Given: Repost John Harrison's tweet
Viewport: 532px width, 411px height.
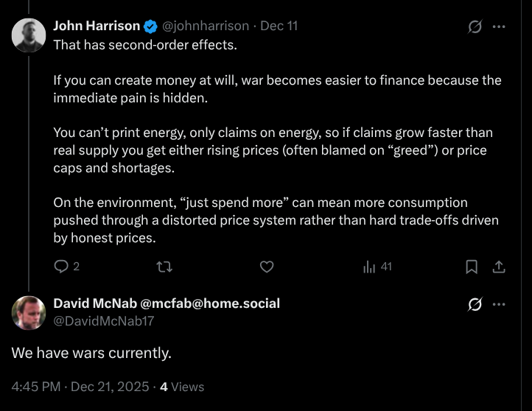Looking at the screenshot, I should tap(165, 267).
